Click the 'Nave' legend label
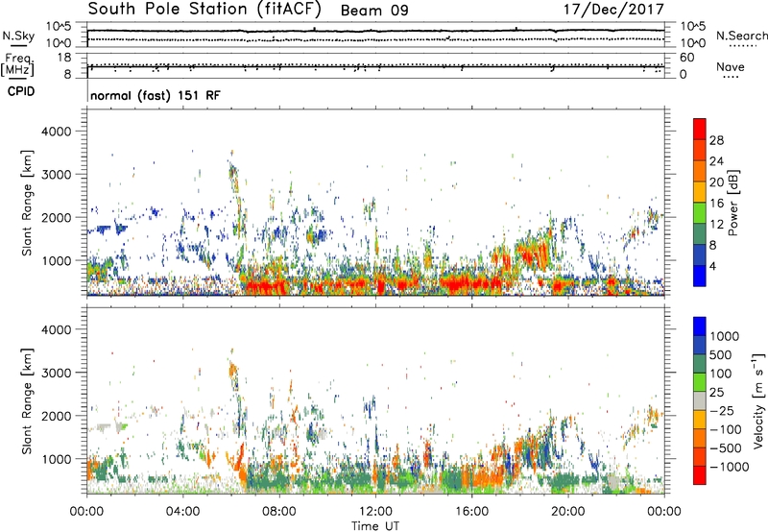 [x=731, y=66]
